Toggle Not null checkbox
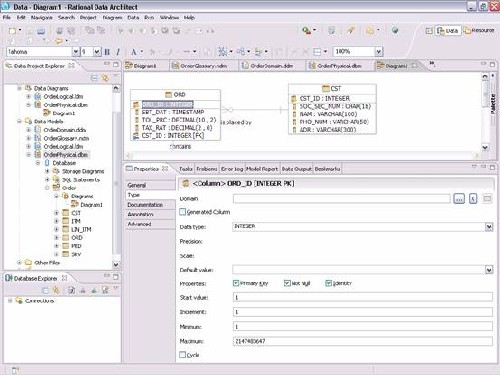This screenshot has width=500, height=375. [x=287, y=283]
